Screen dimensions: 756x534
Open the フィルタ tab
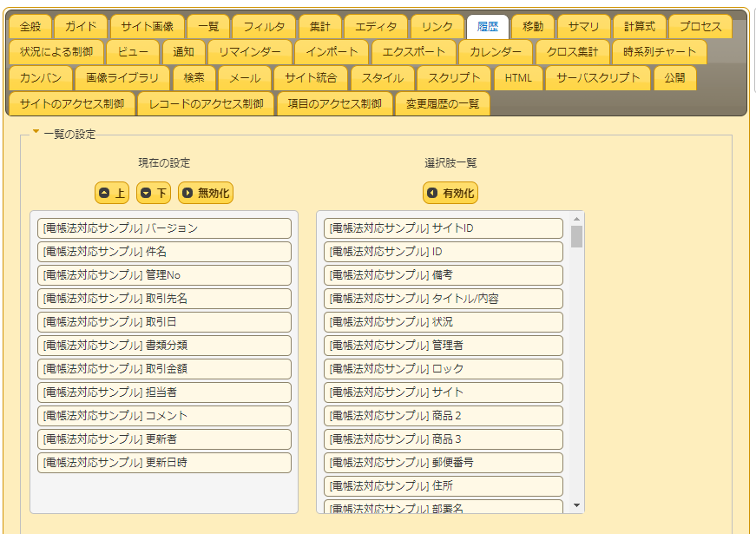pyautogui.click(x=264, y=27)
